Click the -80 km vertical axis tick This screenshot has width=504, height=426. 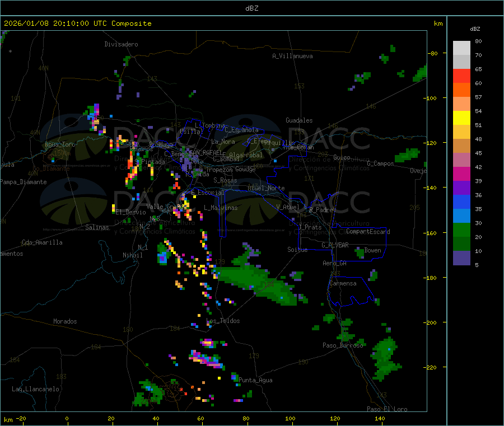pyautogui.click(x=433, y=53)
